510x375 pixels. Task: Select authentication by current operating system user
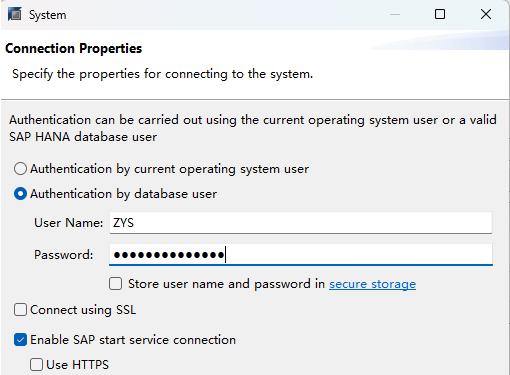pos(20,169)
